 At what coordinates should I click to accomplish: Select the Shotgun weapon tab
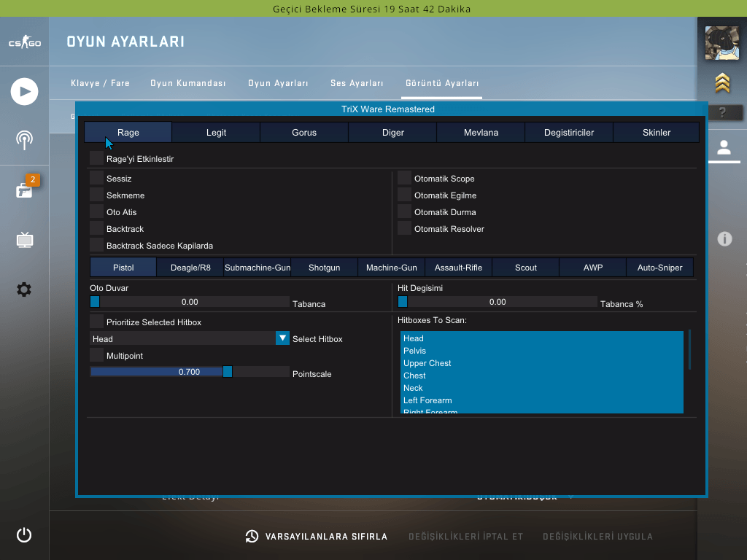[x=325, y=267]
